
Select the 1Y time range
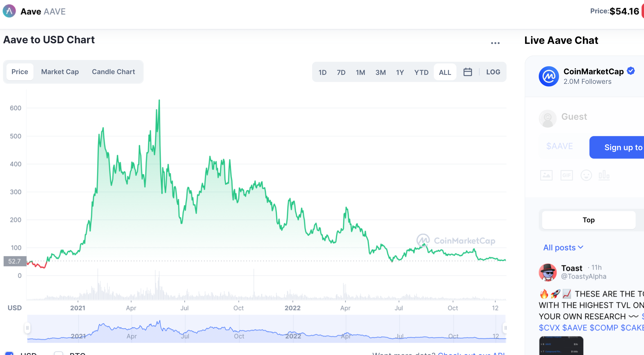[400, 72]
